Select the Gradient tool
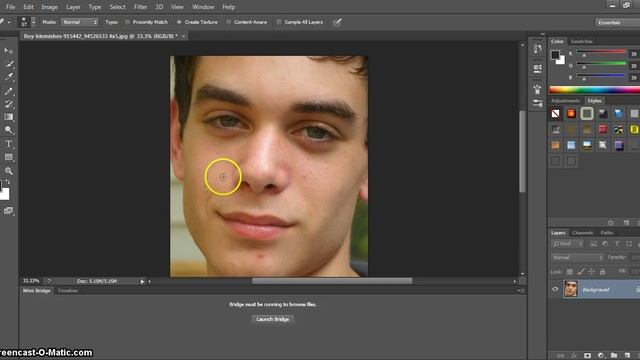 pos(8,117)
